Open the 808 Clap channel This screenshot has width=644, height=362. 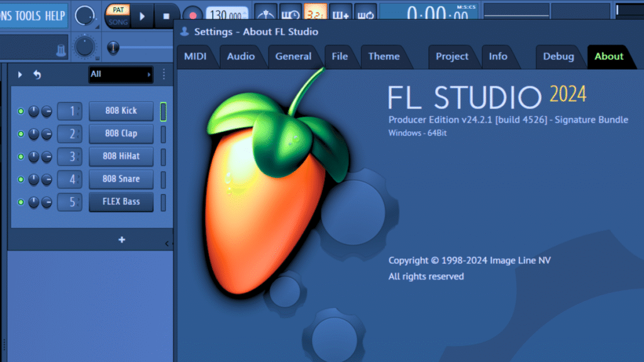(x=121, y=134)
